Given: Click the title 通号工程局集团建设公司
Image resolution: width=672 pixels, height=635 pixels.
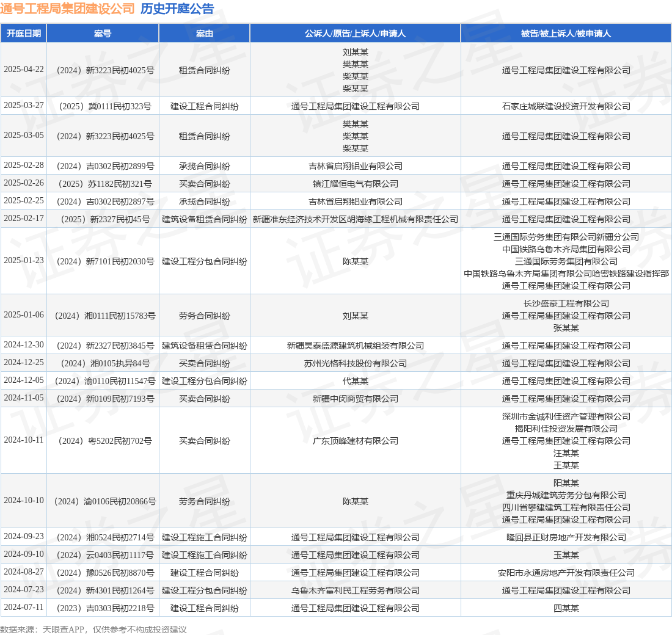Looking at the screenshot, I should tap(67, 9).
